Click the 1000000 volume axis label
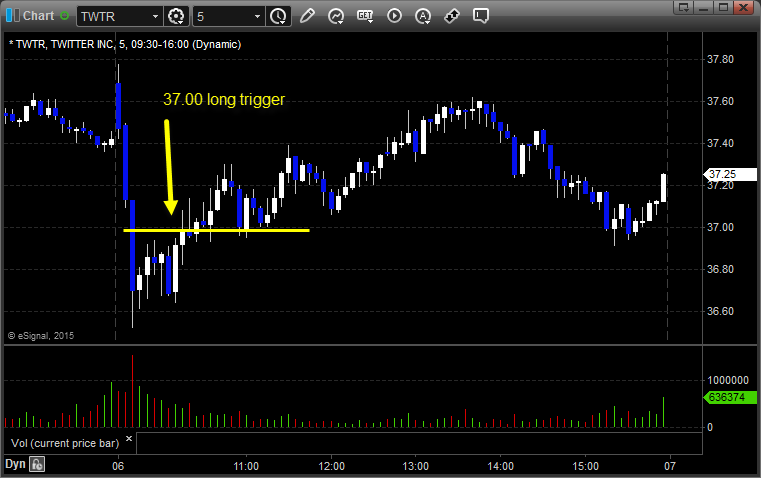Image resolution: width=761 pixels, height=478 pixels. (728, 380)
